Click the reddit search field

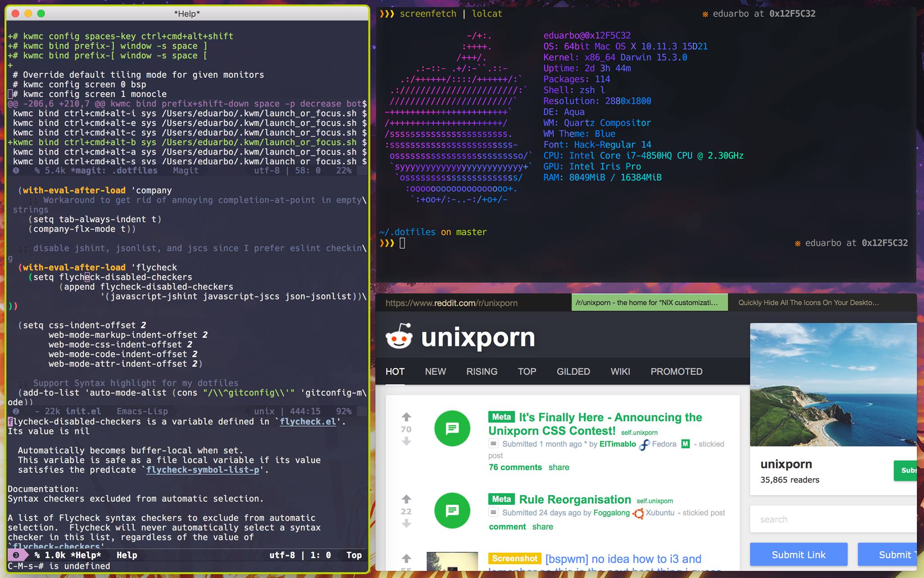point(832,519)
